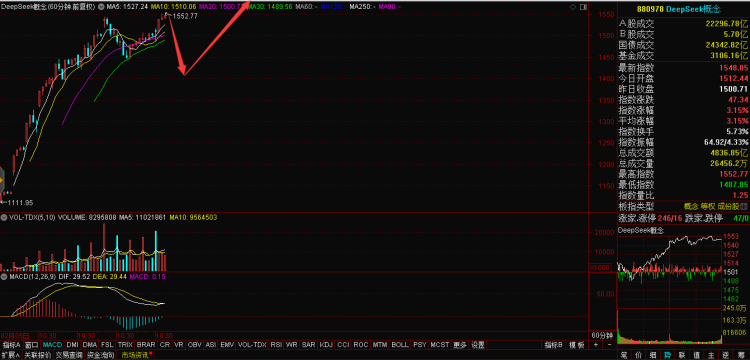The width and height of the screenshot is (750, 360).
Task: Click the orange side-handle arrow on the left edge
Action: point(2,180)
